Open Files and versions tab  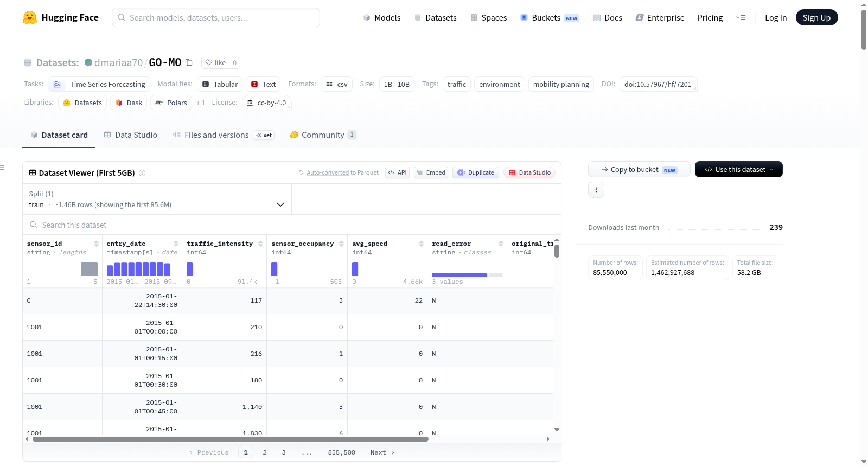tap(224, 135)
